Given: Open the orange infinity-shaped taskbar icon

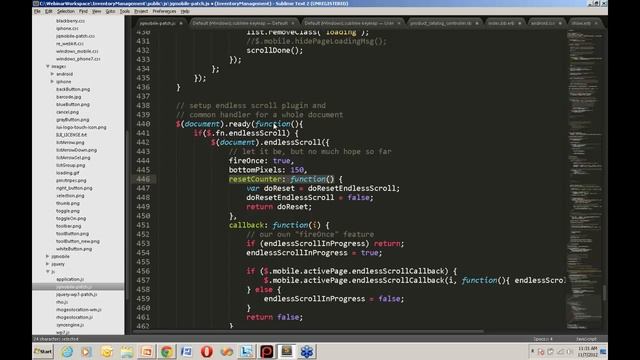Looking at the screenshot, I should [227, 351].
